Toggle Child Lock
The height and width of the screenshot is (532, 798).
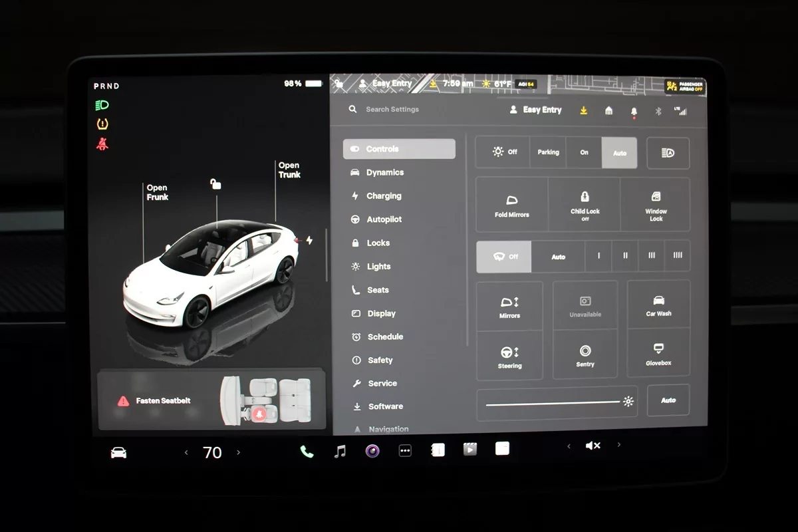pyautogui.click(x=585, y=204)
